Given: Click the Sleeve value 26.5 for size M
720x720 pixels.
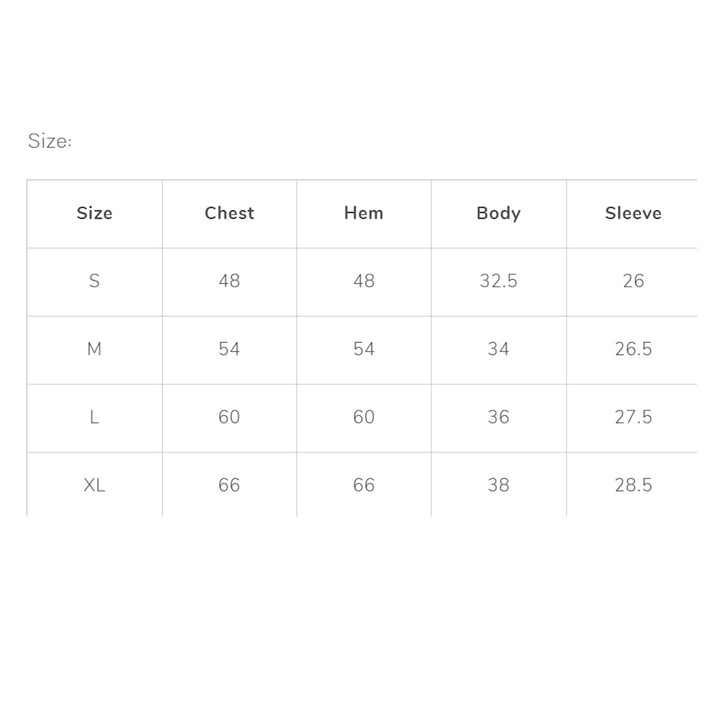Looking at the screenshot, I should (x=633, y=349).
